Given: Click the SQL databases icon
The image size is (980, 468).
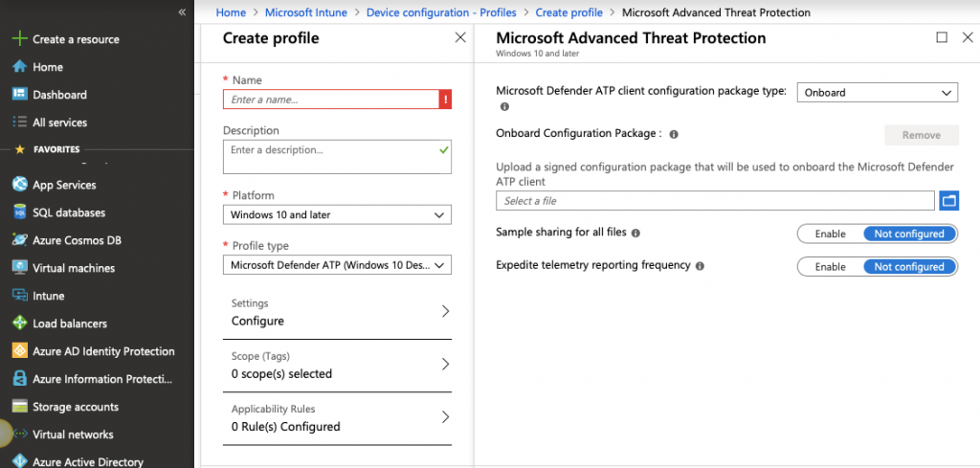Looking at the screenshot, I should (x=18, y=212).
